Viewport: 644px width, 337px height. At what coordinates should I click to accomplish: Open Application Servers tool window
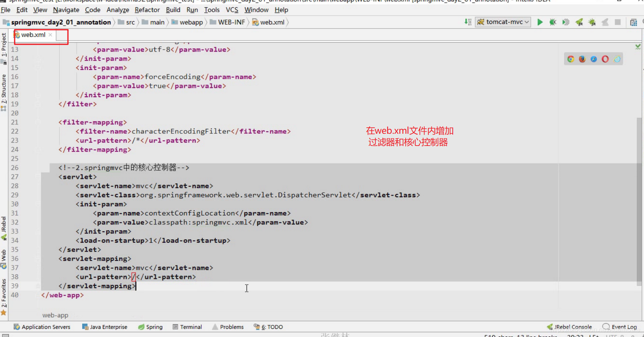[x=42, y=327]
